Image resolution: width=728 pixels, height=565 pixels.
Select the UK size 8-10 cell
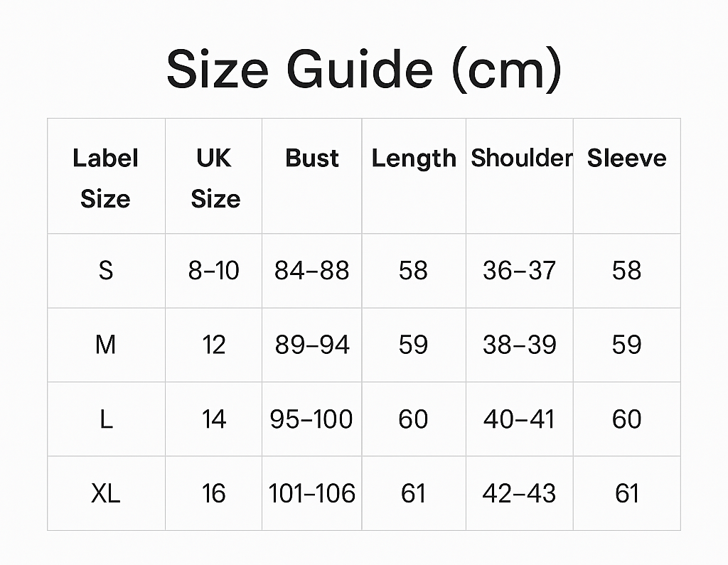point(214,271)
